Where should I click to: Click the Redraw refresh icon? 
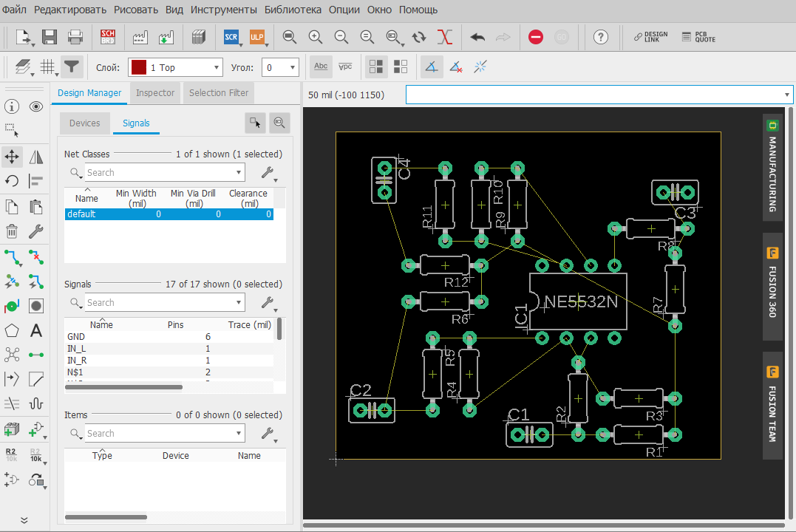pos(419,37)
